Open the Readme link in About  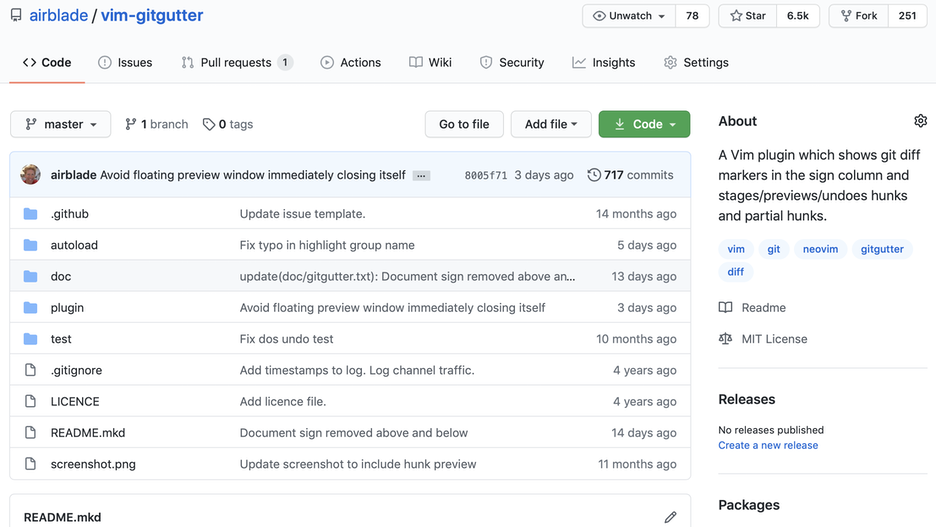tap(763, 307)
